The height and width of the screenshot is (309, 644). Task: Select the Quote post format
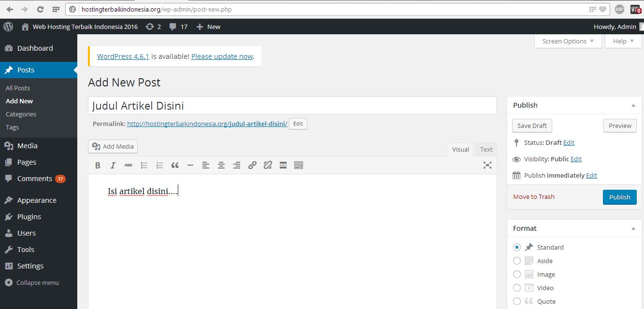tap(516, 301)
